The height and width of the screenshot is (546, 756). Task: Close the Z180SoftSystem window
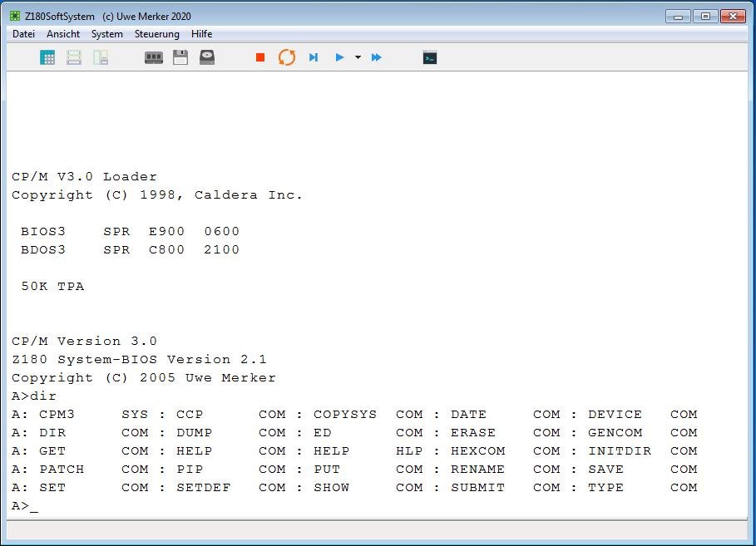point(733,17)
